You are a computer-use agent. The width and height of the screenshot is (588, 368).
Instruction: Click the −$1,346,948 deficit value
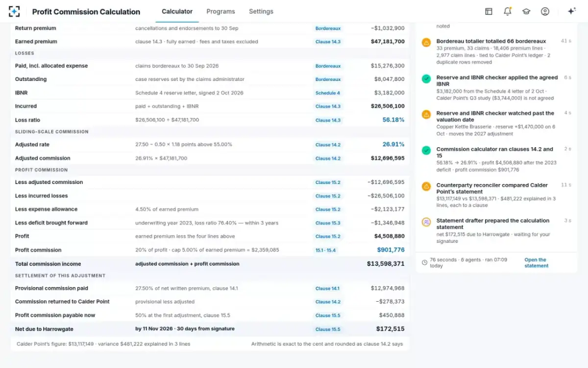coord(386,223)
